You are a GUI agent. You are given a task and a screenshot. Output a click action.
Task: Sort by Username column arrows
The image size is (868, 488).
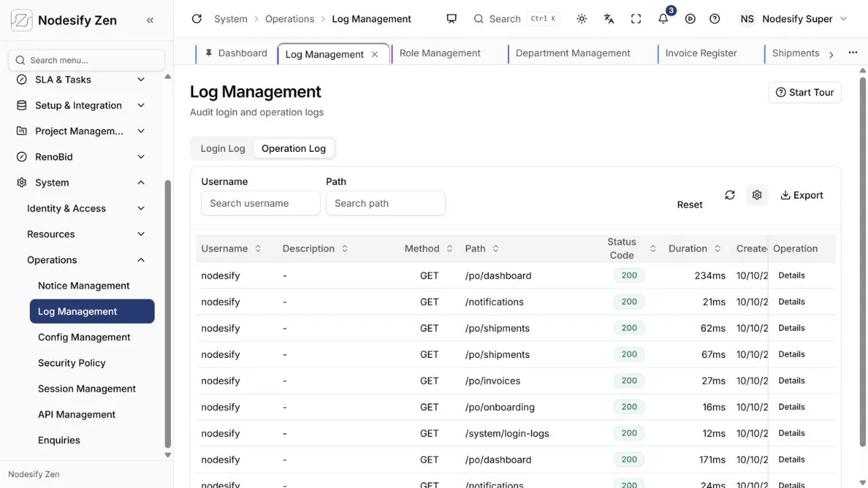[x=258, y=249]
